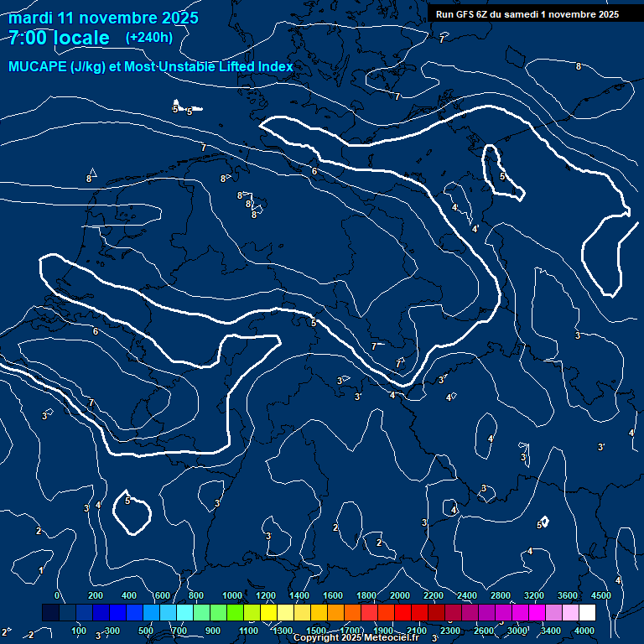Click the legend value '500' below the scale
Screen dimensions: 644x644
point(146,631)
